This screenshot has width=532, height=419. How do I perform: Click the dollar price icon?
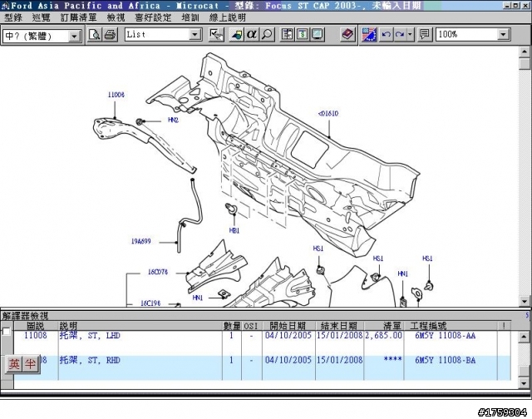coord(303,34)
